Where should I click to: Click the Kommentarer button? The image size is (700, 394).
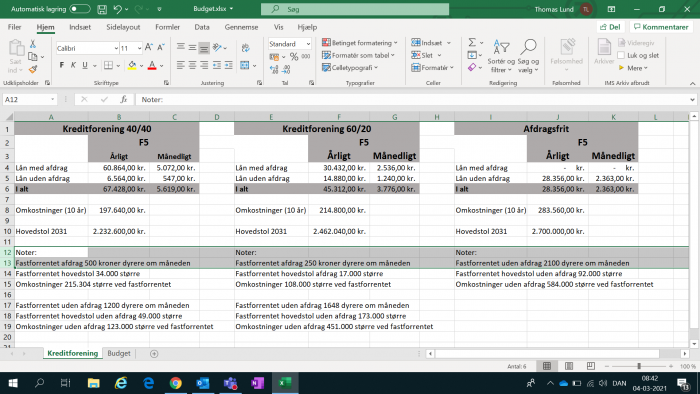point(661,27)
